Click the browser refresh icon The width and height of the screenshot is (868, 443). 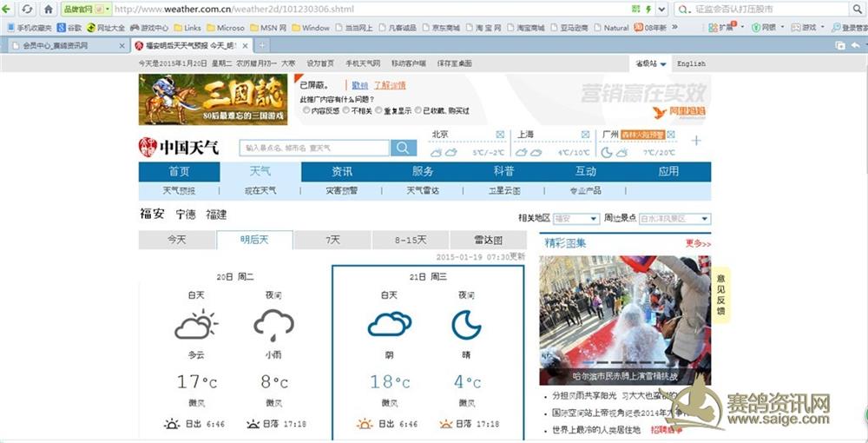(x=28, y=9)
